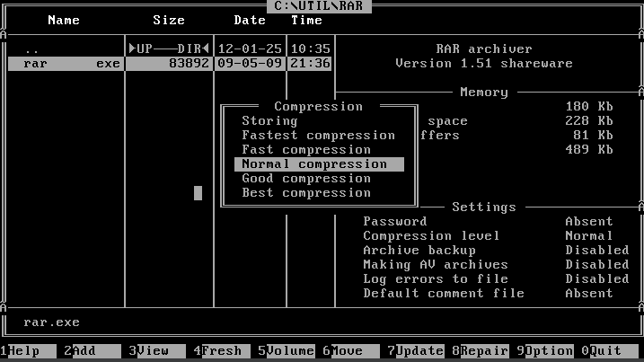
Task: Select the rar exe file row
Action: (63, 64)
